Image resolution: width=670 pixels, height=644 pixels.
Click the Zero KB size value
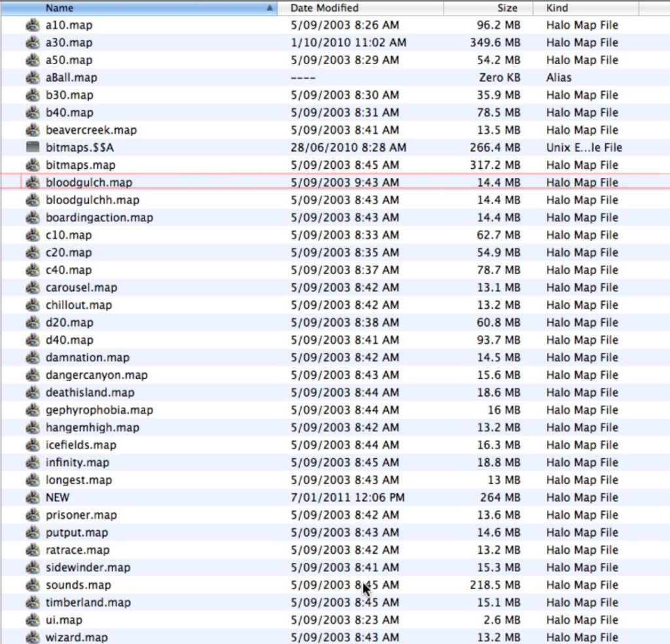[500, 78]
